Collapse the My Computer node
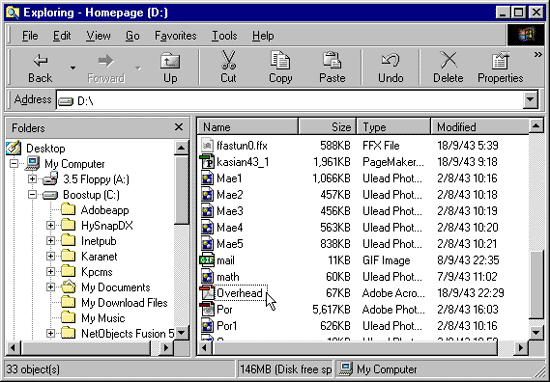Screen dimensions: 550x382 (x=14, y=164)
